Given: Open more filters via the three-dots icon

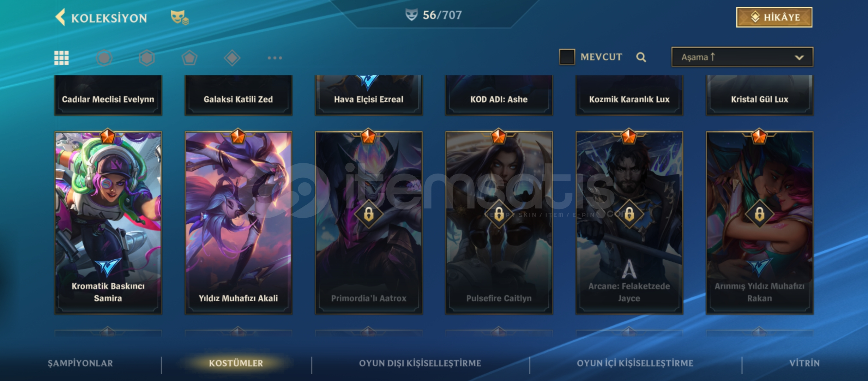Looking at the screenshot, I should [275, 58].
